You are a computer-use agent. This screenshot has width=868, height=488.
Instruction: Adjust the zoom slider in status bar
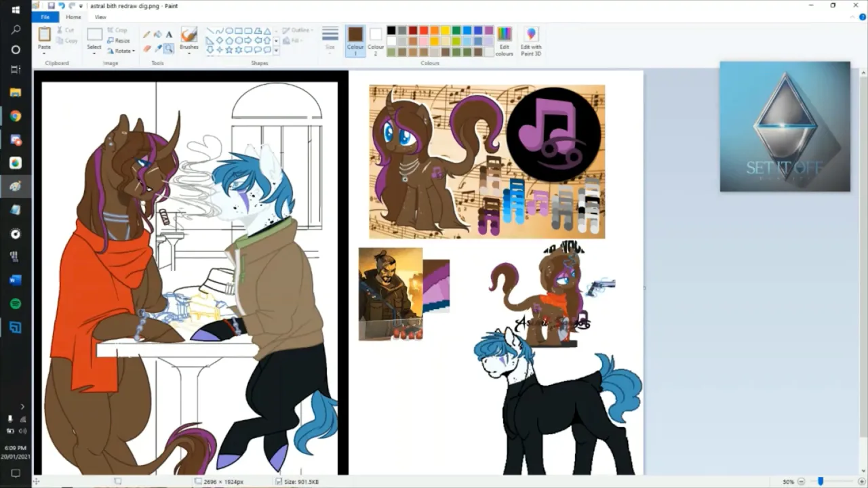[821, 481]
